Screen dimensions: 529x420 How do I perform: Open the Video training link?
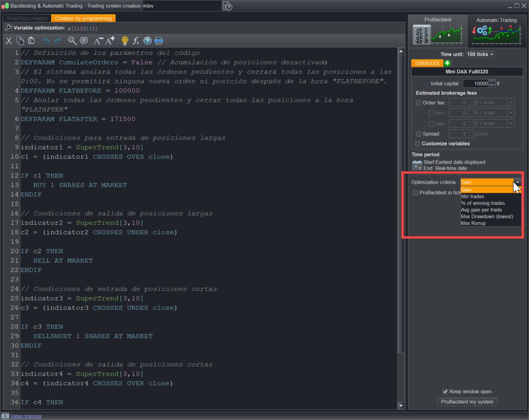click(x=26, y=416)
